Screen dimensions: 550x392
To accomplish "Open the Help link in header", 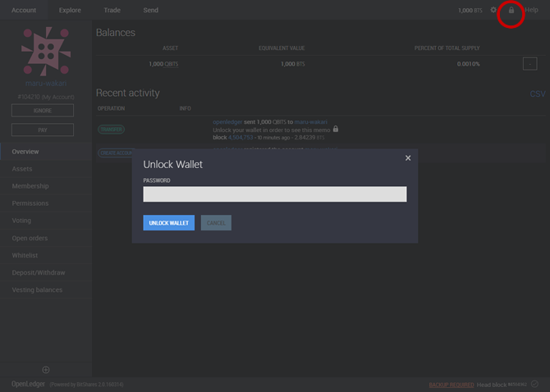I will pyautogui.click(x=531, y=11).
